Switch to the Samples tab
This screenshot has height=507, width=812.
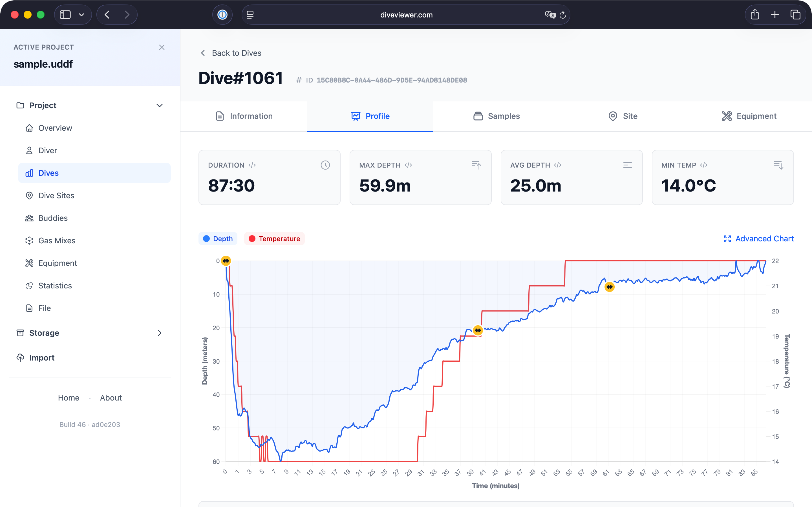click(496, 116)
